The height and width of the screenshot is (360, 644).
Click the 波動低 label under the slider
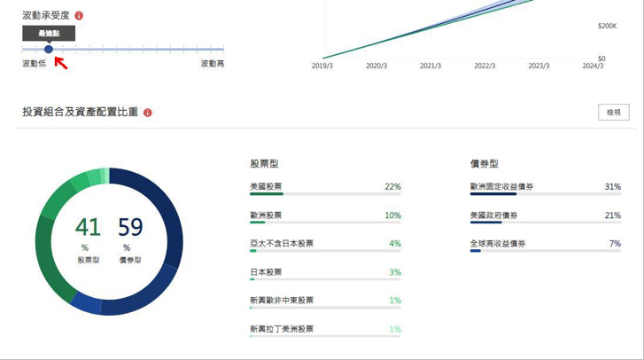[x=34, y=64]
